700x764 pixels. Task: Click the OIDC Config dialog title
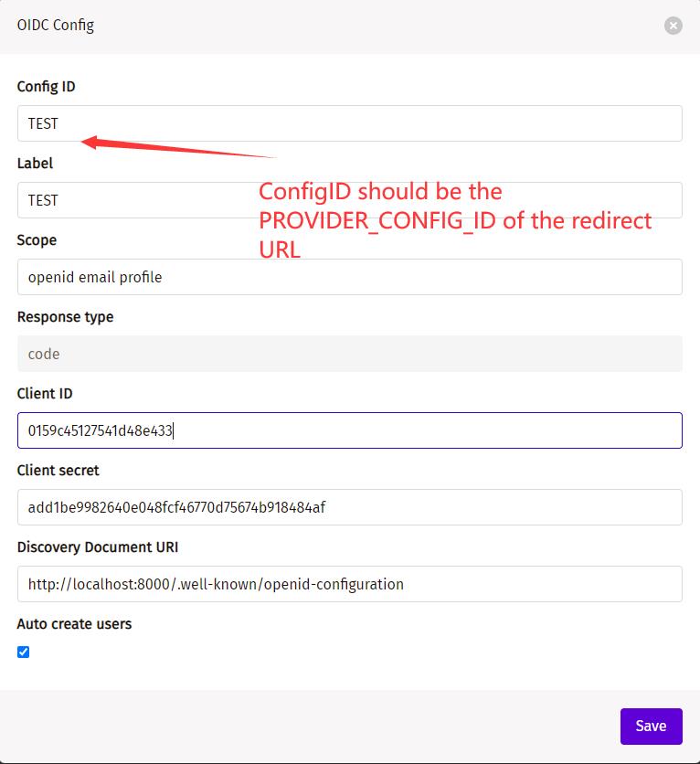(x=53, y=26)
